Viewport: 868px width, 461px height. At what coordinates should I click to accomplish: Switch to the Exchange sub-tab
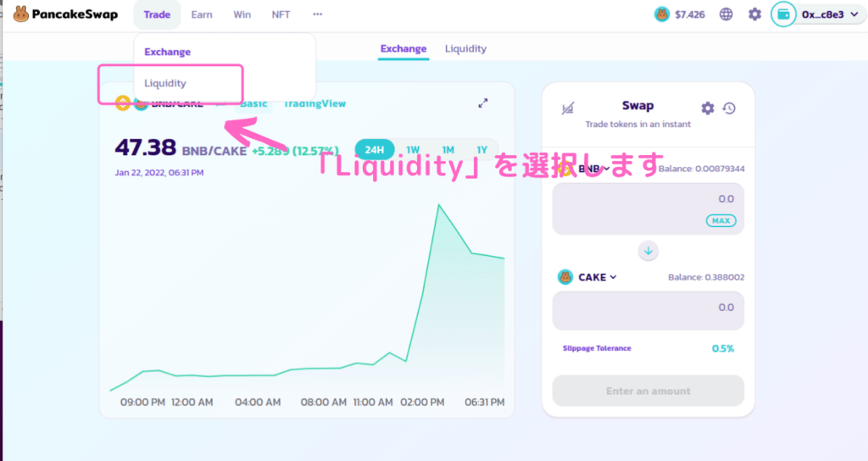[403, 48]
